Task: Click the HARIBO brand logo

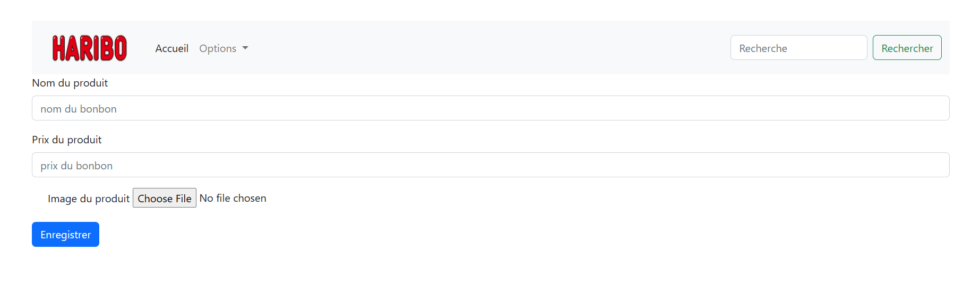Action: click(89, 48)
